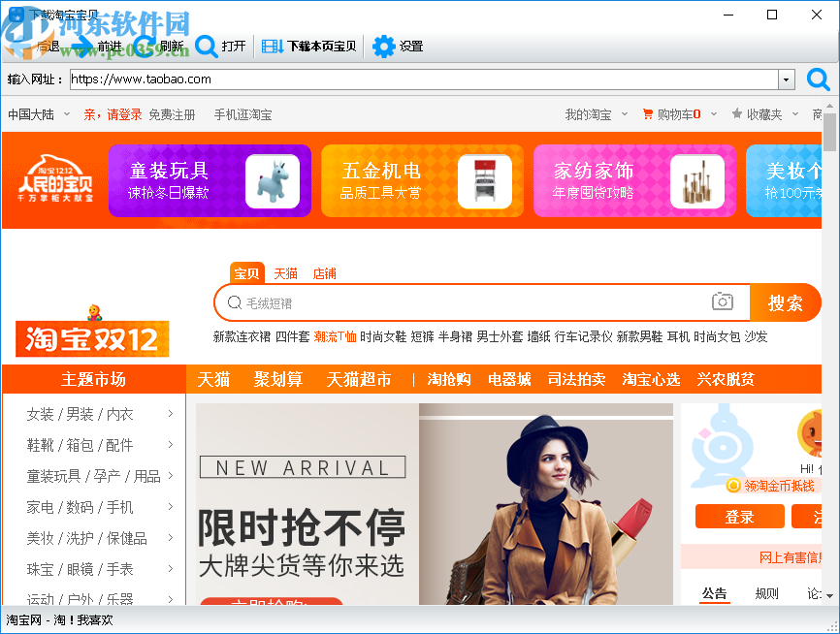Viewport: 840px width, 634px height.
Task: Click Download this page's items (下载本页宝贝)
Action: pos(309,47)
